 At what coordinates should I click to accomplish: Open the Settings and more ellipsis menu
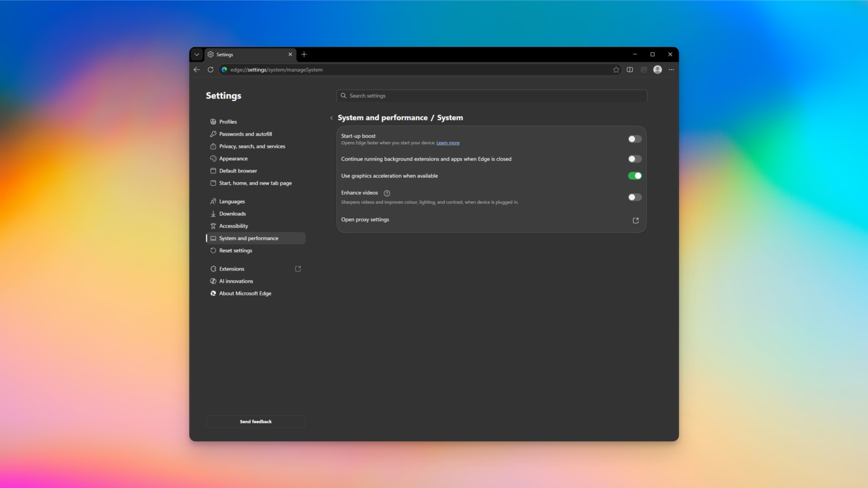[x=671, y=70]
